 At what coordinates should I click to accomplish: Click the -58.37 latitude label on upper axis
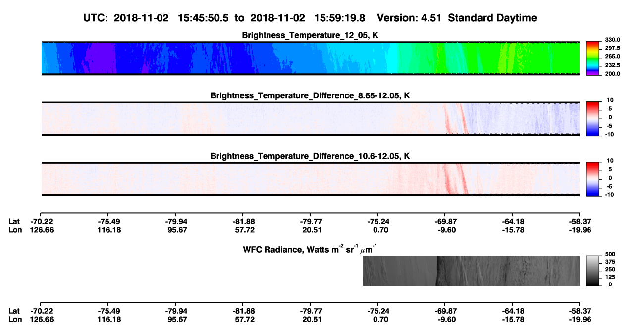[x=580, y=222]
